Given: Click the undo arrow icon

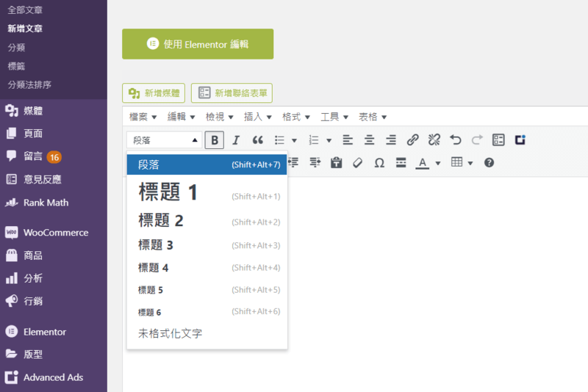Looking at the screenshot, I should pyautogui.click(x=456, y=139).
